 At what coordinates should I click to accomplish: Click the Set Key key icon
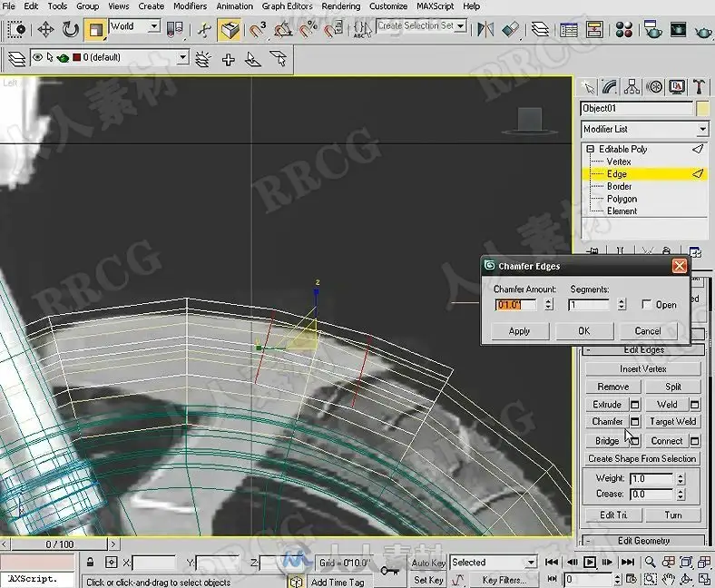390,571
